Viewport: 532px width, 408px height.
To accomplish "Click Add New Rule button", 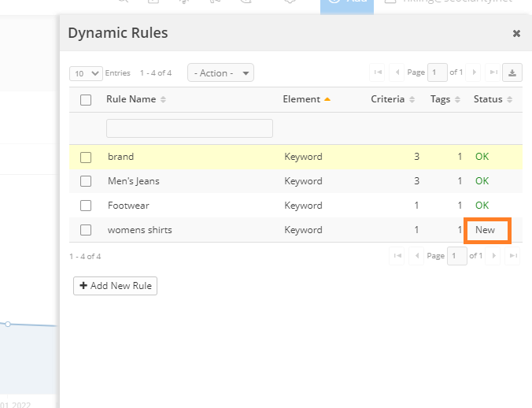I will pyautogui.click(x=115, y=285).
